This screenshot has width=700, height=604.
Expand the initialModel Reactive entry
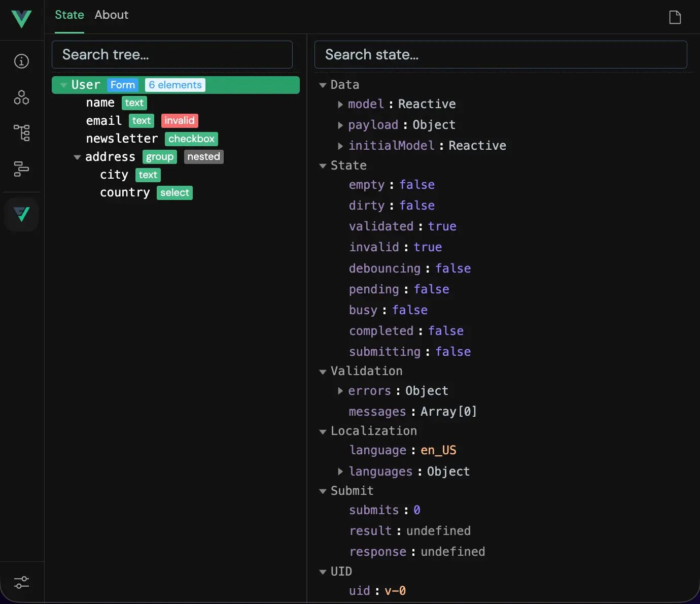[340, 146]
